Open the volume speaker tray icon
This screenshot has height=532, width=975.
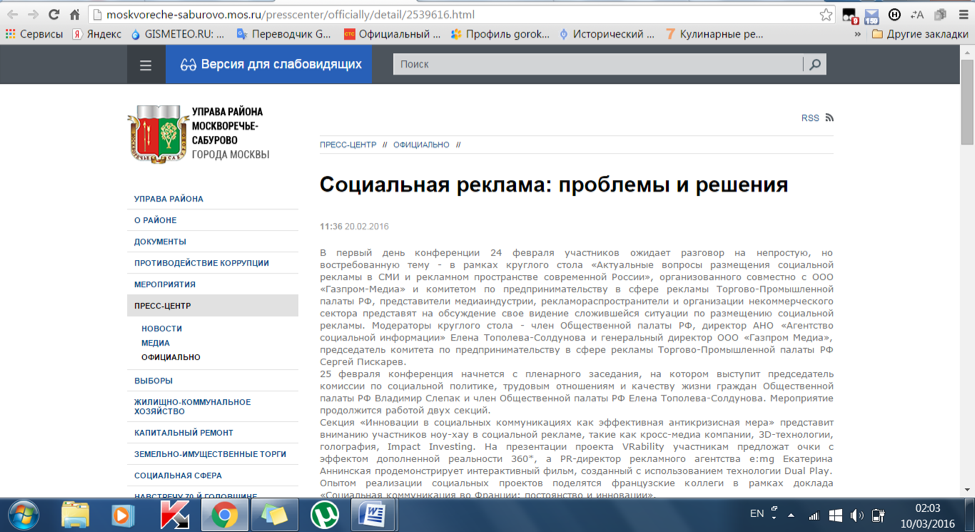(857, 515)
